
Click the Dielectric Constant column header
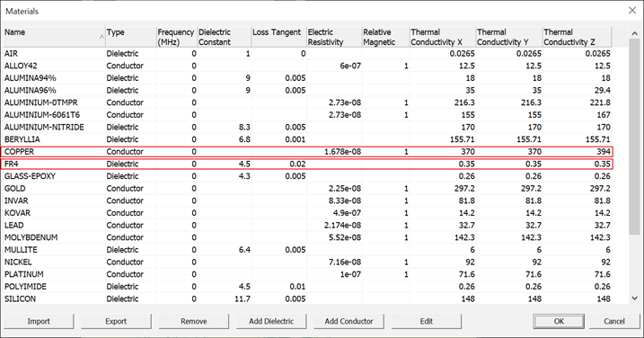point(225,37)
